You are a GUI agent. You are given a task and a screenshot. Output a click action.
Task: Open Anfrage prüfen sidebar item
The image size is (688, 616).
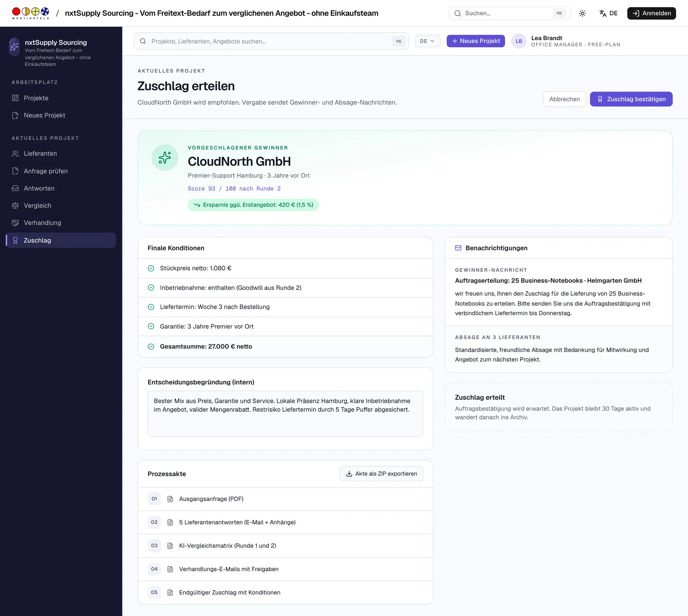coord(61,171)
